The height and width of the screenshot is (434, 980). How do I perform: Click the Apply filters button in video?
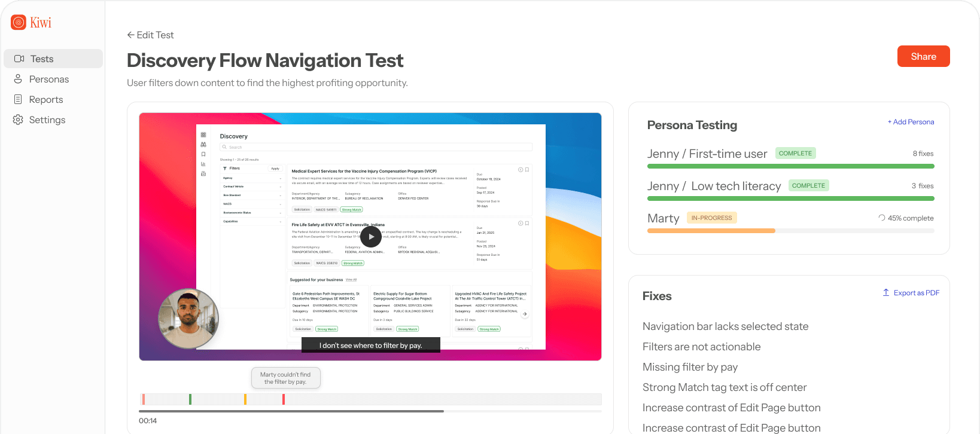[275, 169]
